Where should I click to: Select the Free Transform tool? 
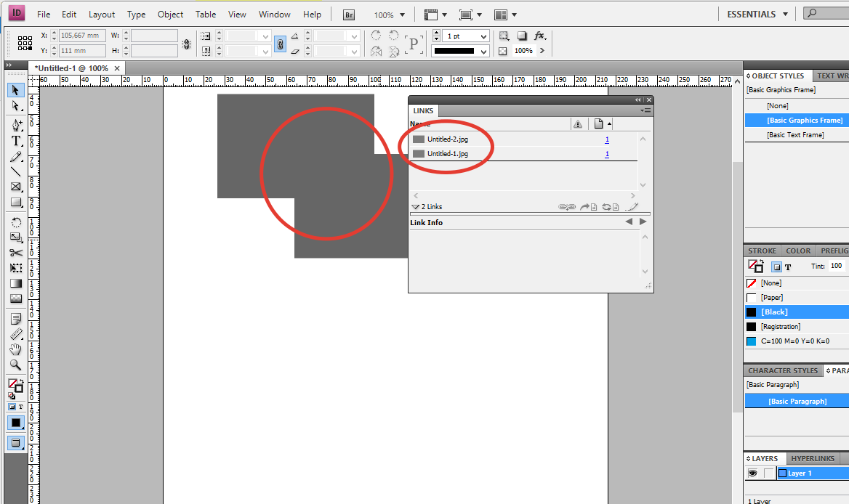[16, 268]
